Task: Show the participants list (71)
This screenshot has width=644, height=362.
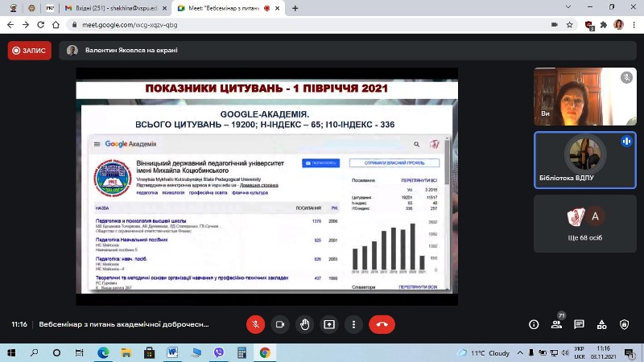Action: 556,325
